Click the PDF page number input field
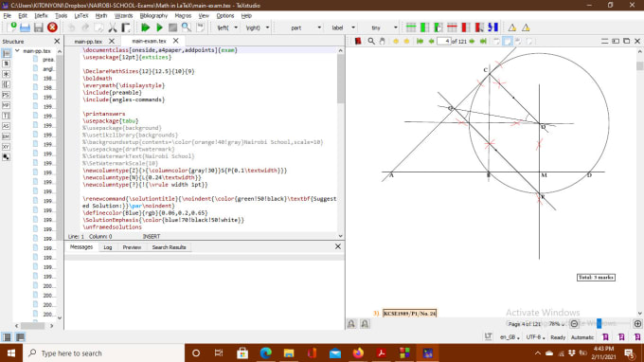 pyautogui.click(x=443, y=41)
